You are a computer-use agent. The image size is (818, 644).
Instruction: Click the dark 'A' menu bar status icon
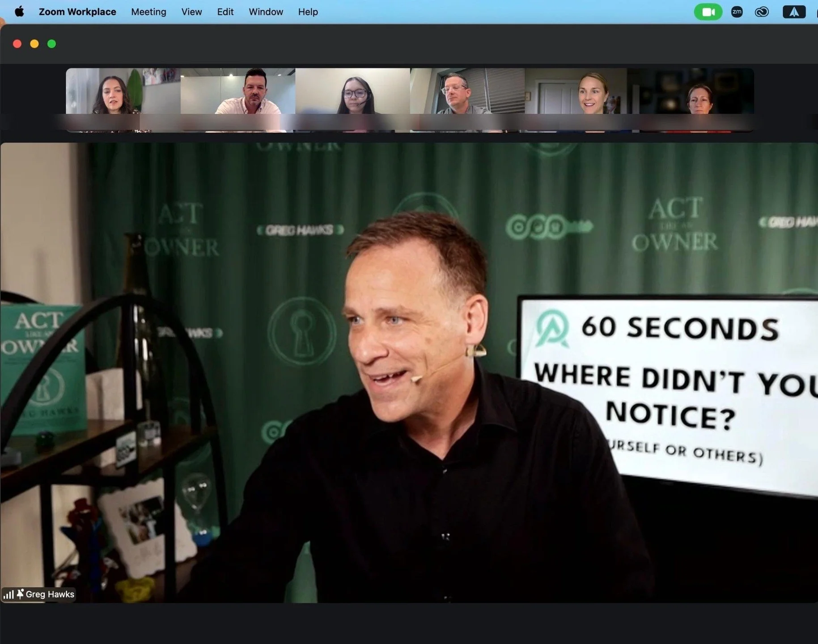click(x=794, y=12)
